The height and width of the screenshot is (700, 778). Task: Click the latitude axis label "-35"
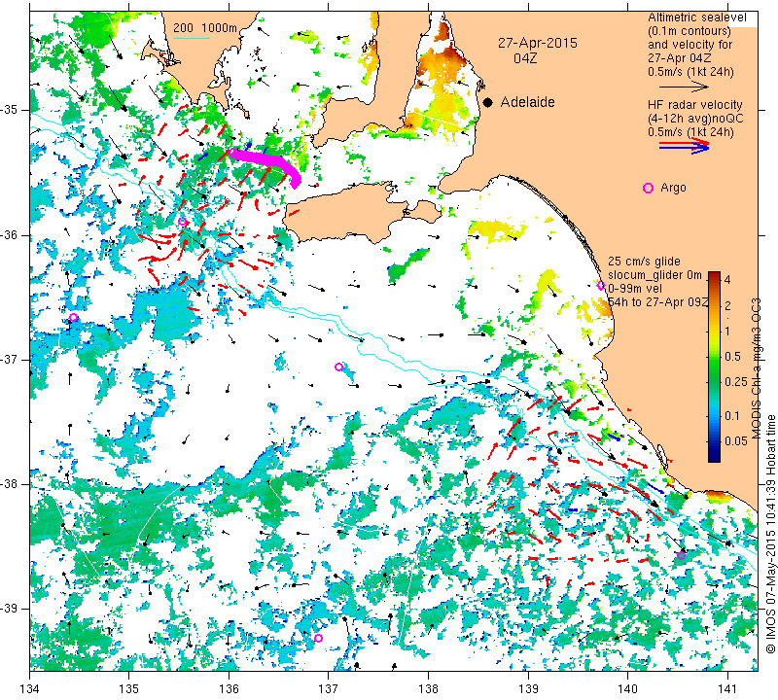click(10, 110)
